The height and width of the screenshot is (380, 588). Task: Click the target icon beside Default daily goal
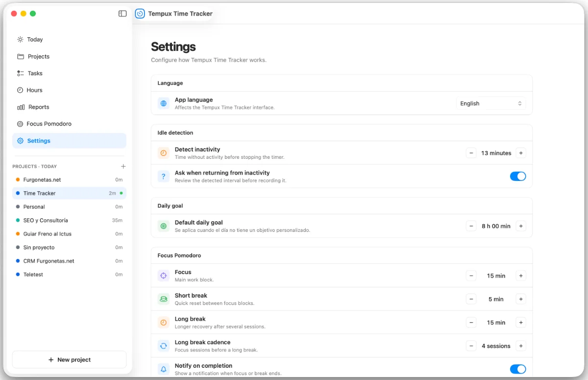click(x=164, y=226)
